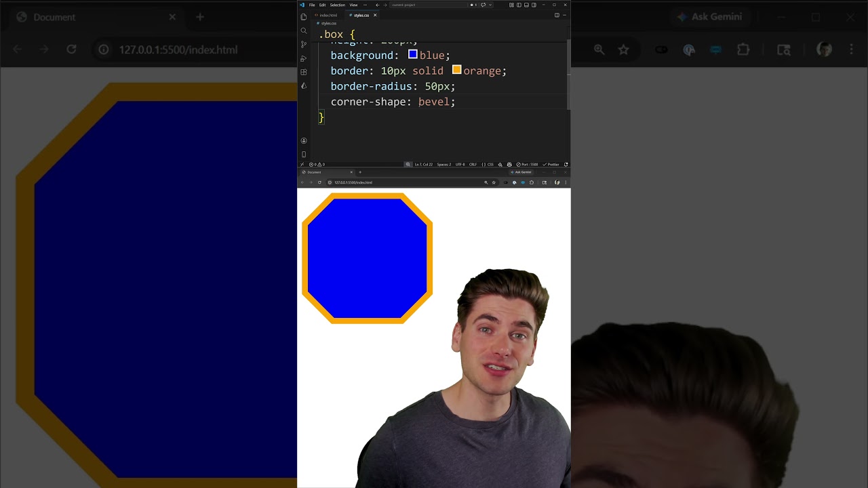Screen dimensions: 868x488
Task: Click the Copilot status bar icon
Action: [509, 164]
